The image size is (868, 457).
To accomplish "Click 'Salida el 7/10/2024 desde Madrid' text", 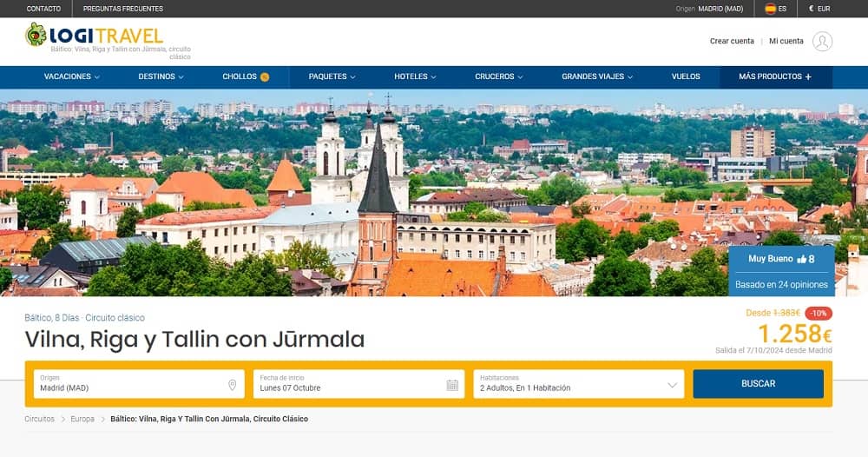I will [773, 350].
